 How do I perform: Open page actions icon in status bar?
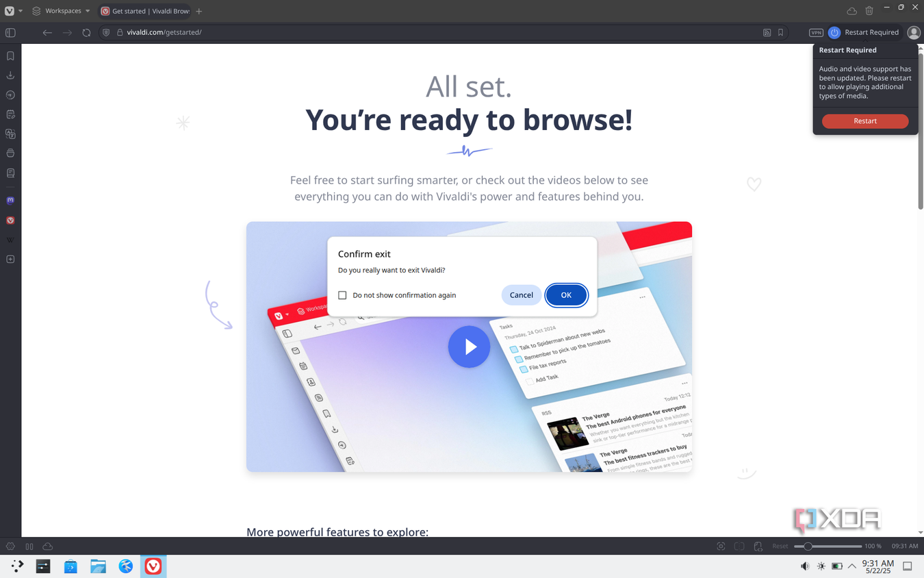click(x=758, y=546)
